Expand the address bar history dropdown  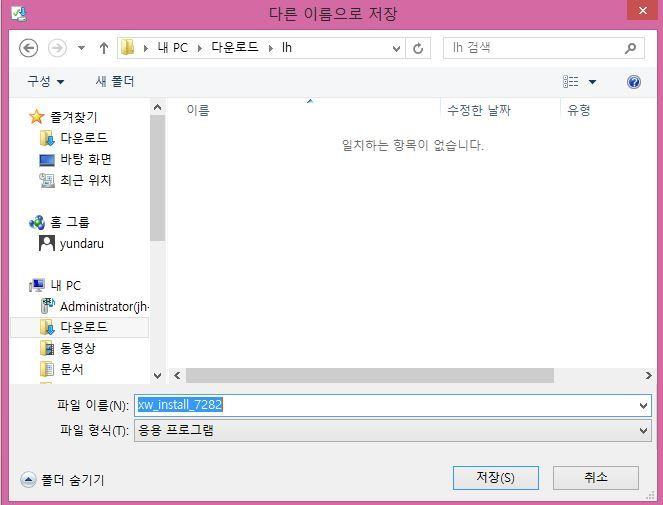click(x=396, y=48)
